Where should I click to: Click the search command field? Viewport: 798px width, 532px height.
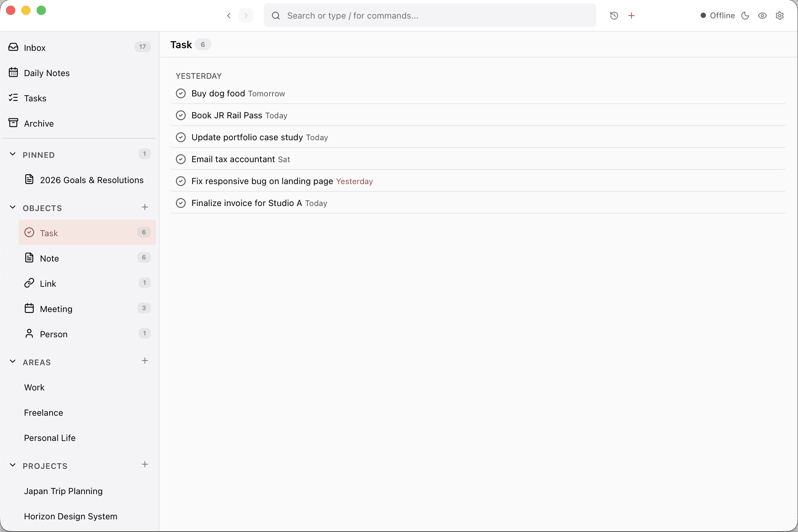coord(429,16)
